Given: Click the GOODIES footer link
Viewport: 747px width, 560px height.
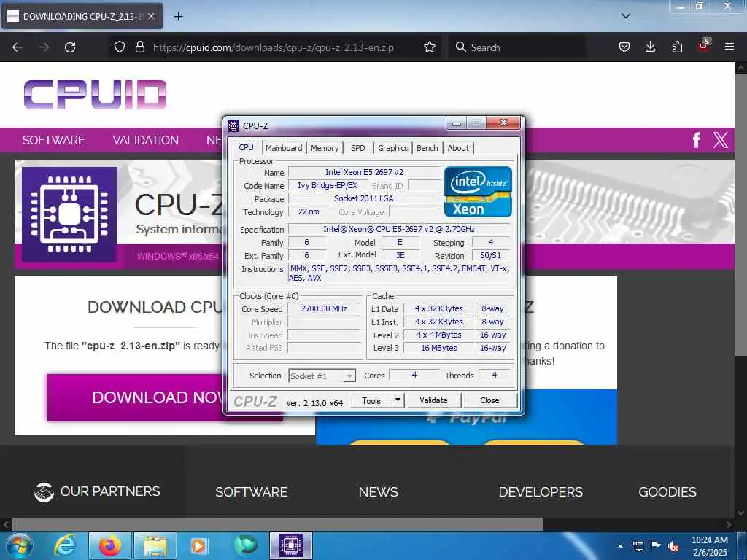Looking at the screenshot, I should (x=667, y=492).
